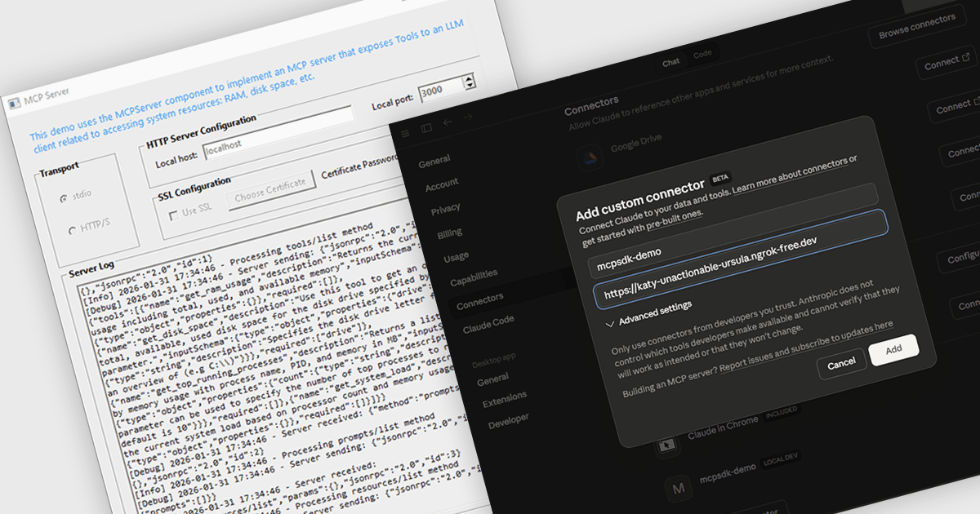This screenshot has height=514, width=980.
Task: Enable the Use SSL checkbox
Action: click(173, 215)
